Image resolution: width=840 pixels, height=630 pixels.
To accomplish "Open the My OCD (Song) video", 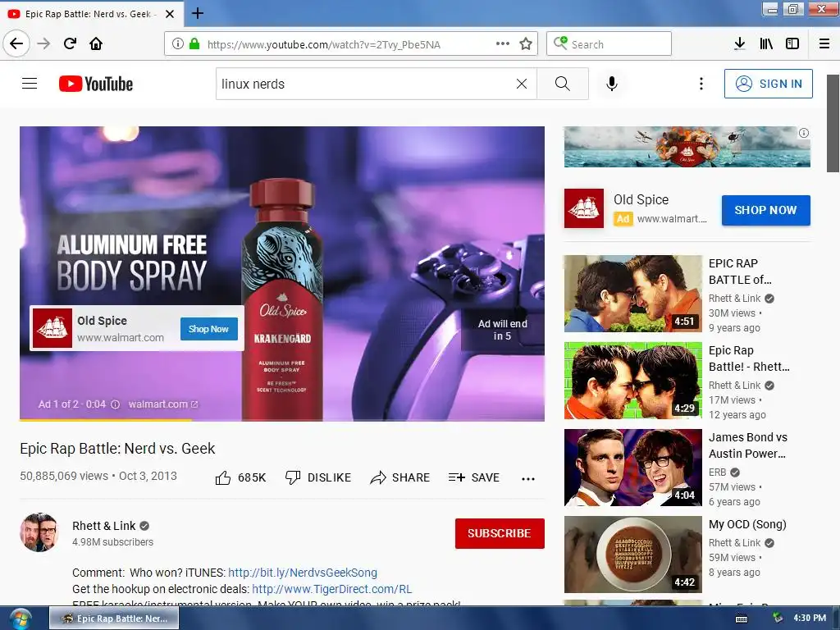I will tap(747, 524).
